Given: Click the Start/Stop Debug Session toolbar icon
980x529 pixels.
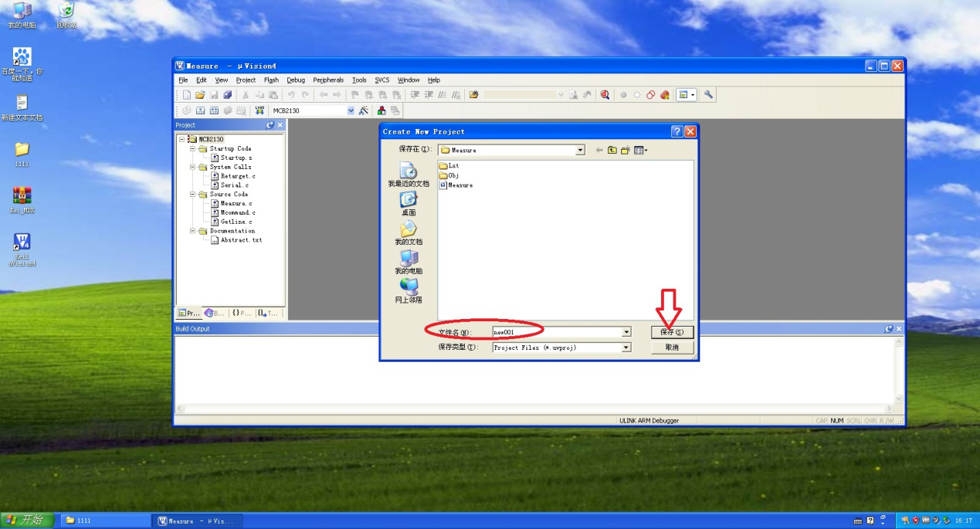Looking at the screenshot, I should 605,95.
